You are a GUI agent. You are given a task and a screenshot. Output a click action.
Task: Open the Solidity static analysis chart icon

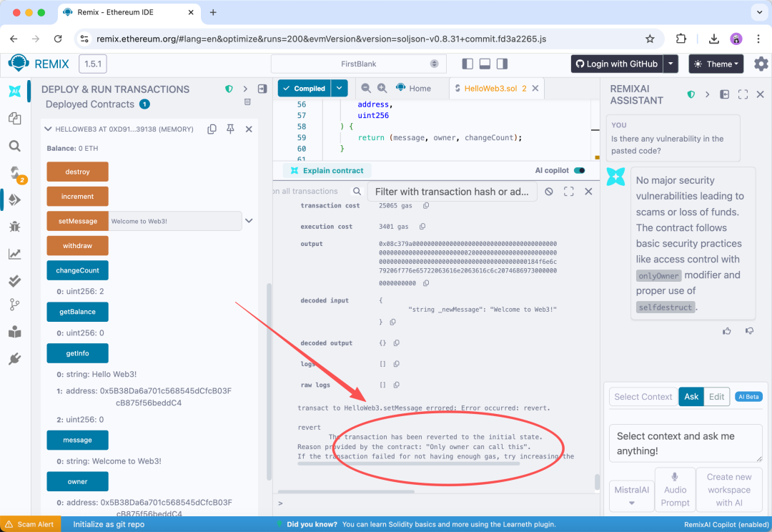click(15, 254)
